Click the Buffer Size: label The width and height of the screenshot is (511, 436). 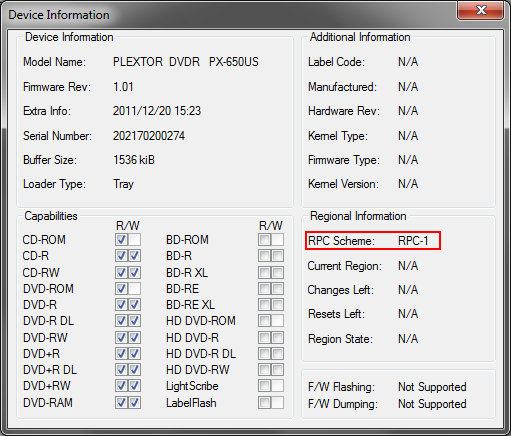[x=50, y=160]
